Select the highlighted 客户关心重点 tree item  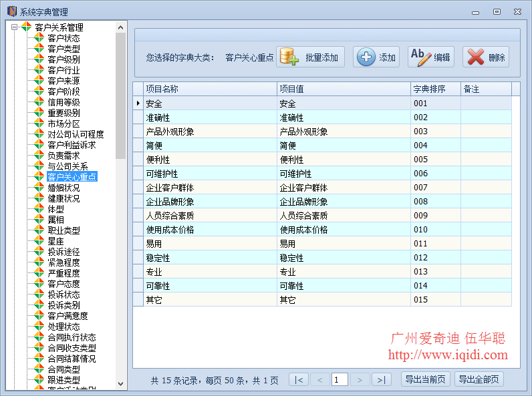[x=72, y=177]
